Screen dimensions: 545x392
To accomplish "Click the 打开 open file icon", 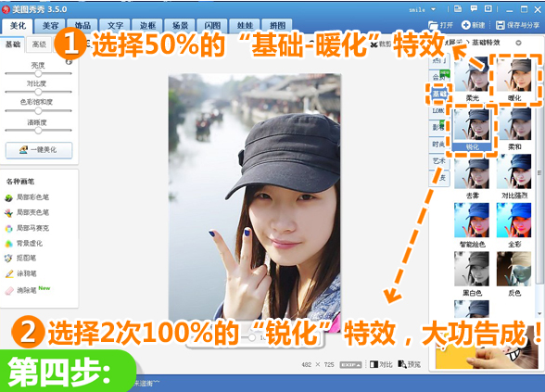I will pyautogui.click(x=433, y=25).
